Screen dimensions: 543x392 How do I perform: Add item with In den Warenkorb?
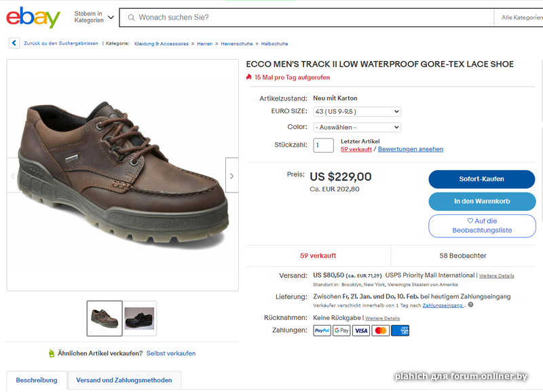tap(482, 201)
